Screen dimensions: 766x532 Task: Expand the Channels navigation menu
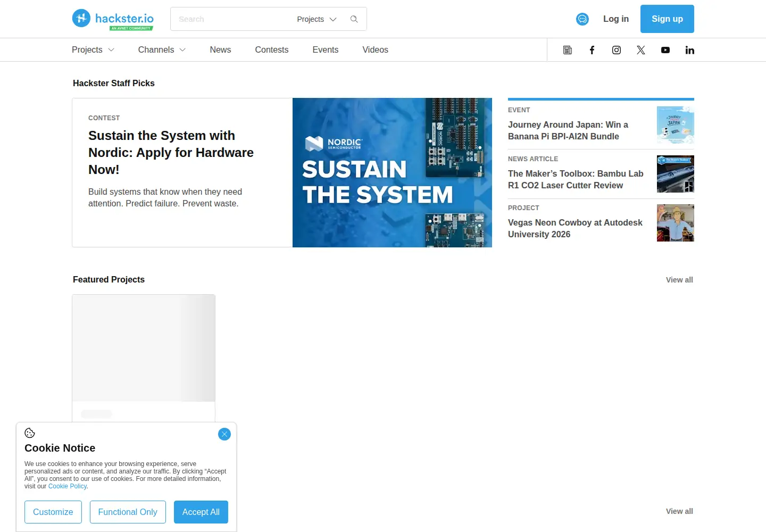coord(162,49)
